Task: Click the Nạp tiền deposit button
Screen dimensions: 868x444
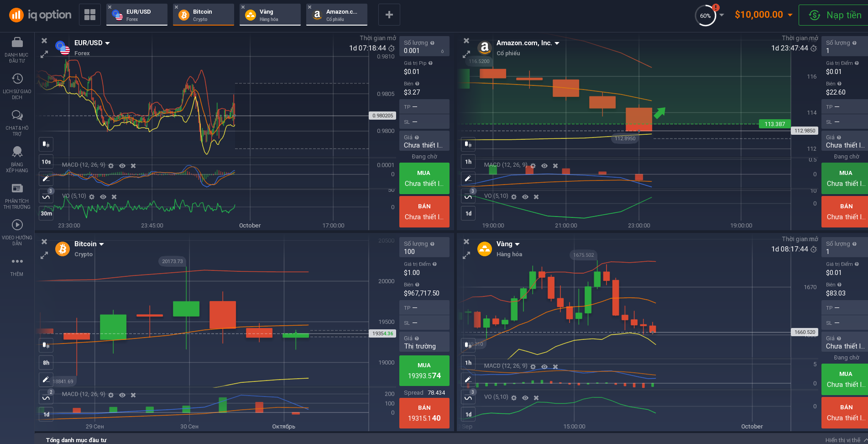Action: point(833,15)
